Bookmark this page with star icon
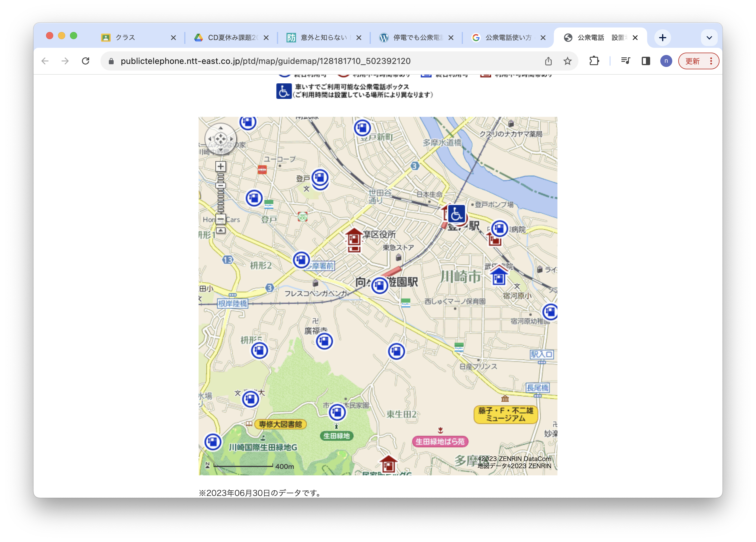The height and width of the screenshot is (542, 756). point(567,61)
